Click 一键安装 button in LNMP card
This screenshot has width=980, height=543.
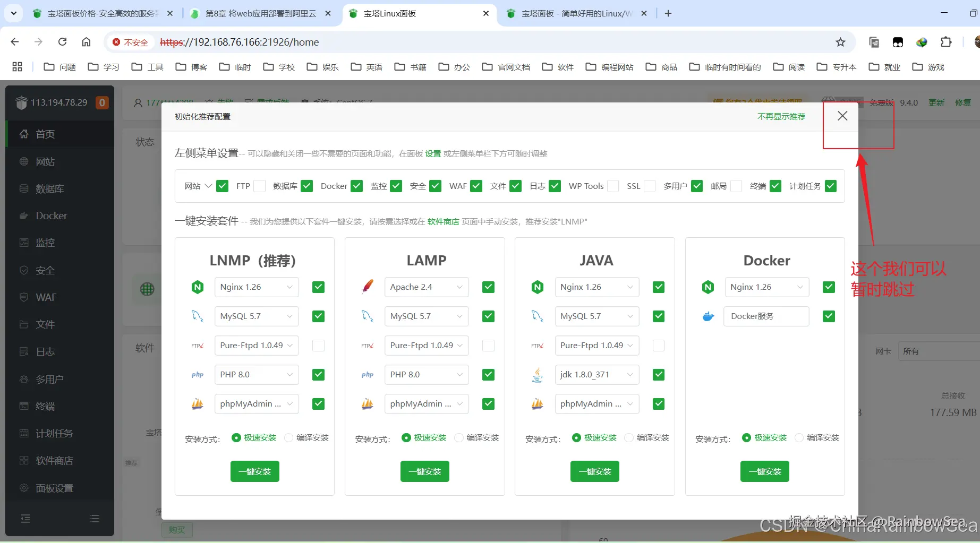point(255,471)
